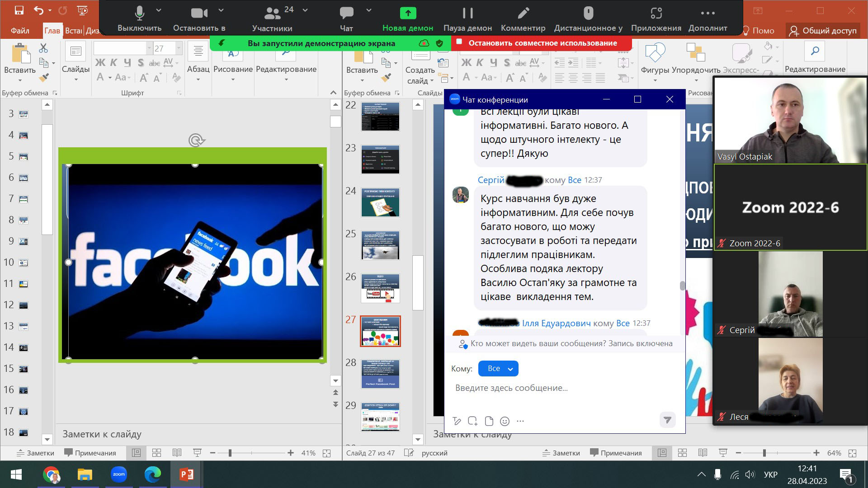The image size is (868, 488).
Task: Open the Вставка ribbon tab
Action: coord(73,31)
